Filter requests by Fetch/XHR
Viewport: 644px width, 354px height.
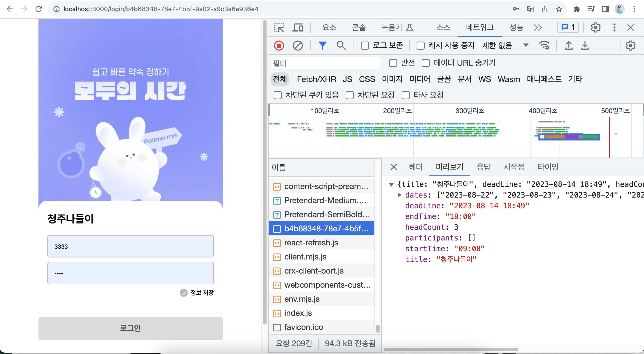click(316, 79)
